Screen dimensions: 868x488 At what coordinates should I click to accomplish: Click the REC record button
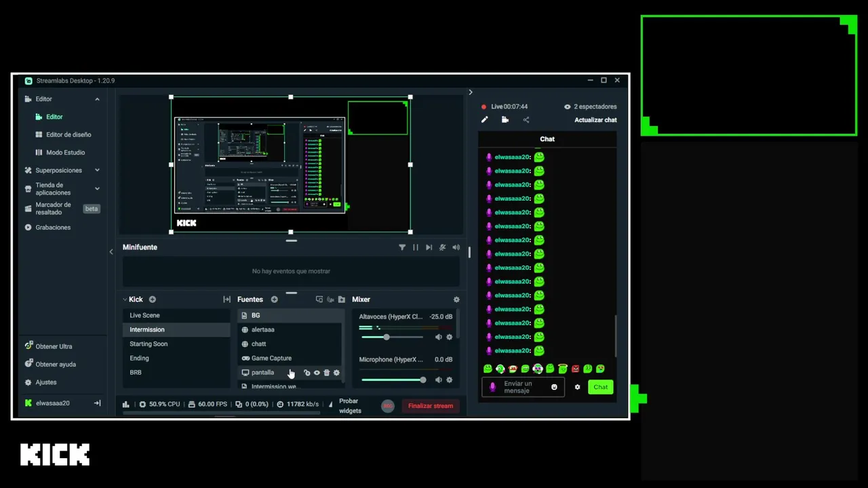tap(388, 406)
